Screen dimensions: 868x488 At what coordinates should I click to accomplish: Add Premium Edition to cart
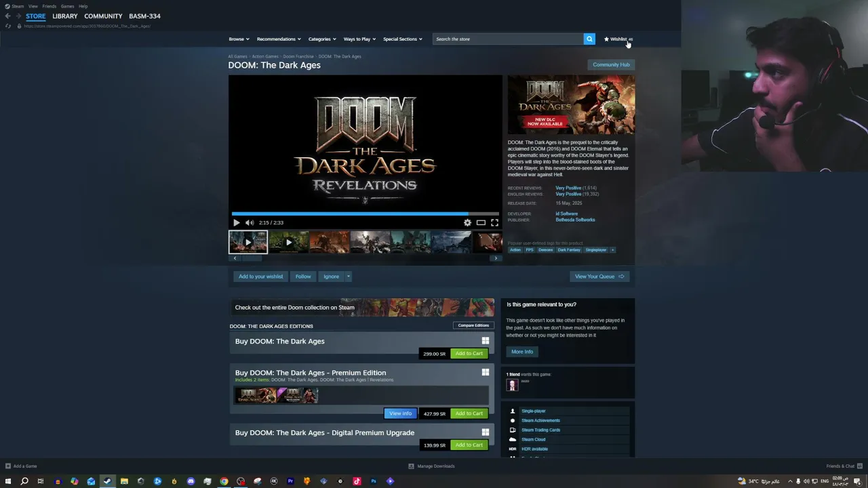point(469,413)
